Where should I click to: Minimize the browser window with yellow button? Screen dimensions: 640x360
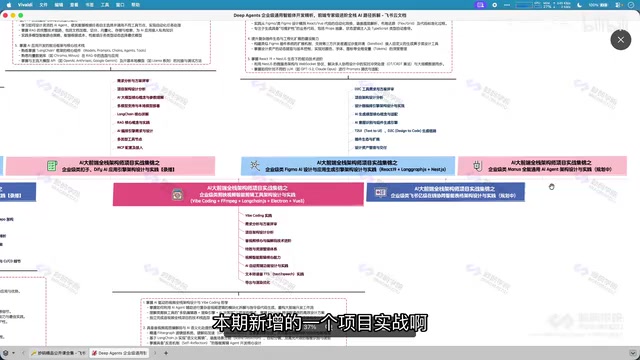(x=13, y=15)
